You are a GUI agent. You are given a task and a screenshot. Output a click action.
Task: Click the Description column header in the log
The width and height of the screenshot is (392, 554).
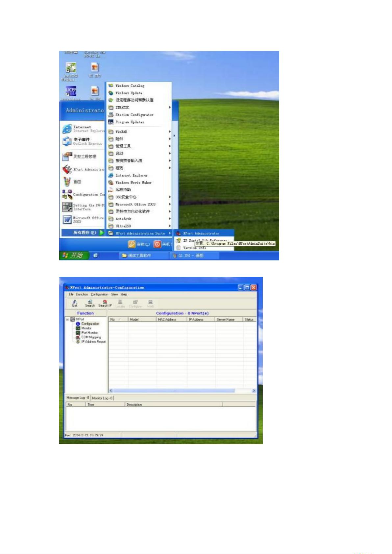pos(174,405)
